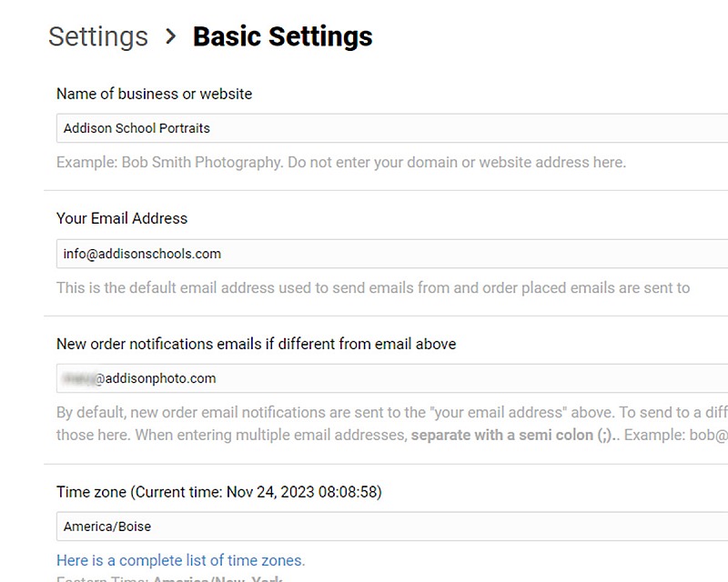Viewport: 728px width, 582px height.
Task: Focus the Your Email Address field
Action: click(392, 254)
